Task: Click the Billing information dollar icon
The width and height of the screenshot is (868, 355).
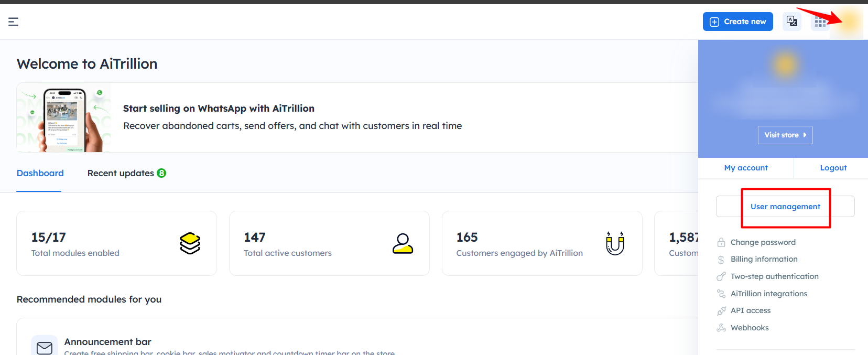Action: point(721,260)
